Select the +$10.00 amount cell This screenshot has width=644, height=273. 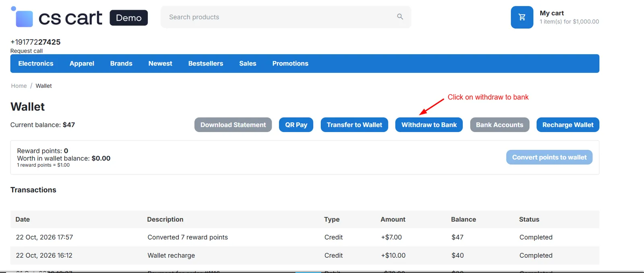coord(393,256)
